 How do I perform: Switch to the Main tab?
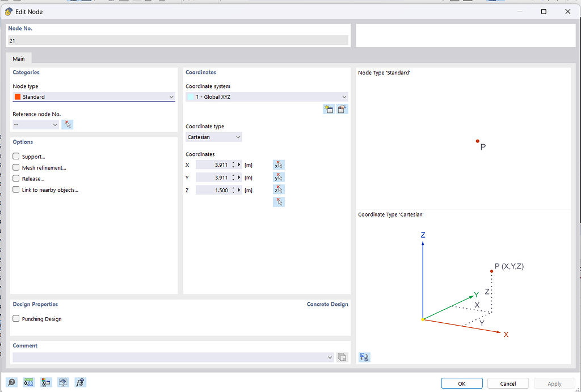coord(19,58)
